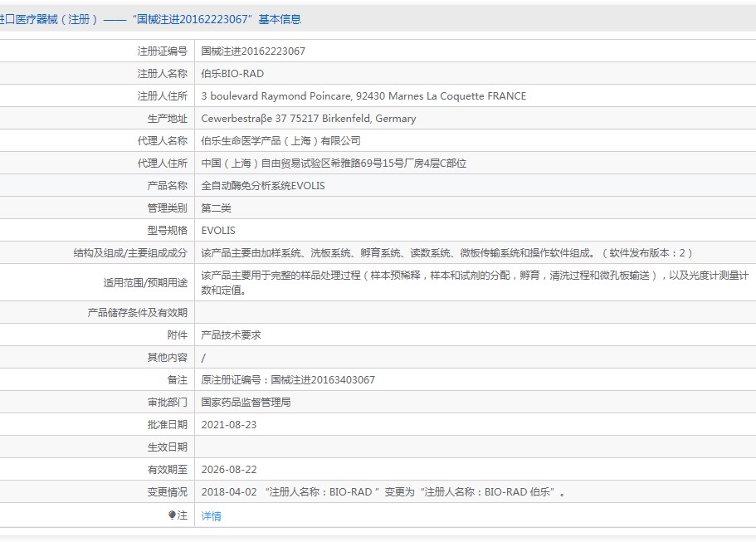Click approval date 2021-08-23
This screenshot has height=542, width=756.
pos(229,425)
